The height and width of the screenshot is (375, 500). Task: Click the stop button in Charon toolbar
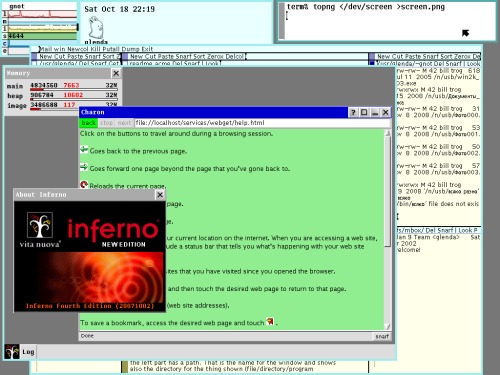tap(106, 123)
